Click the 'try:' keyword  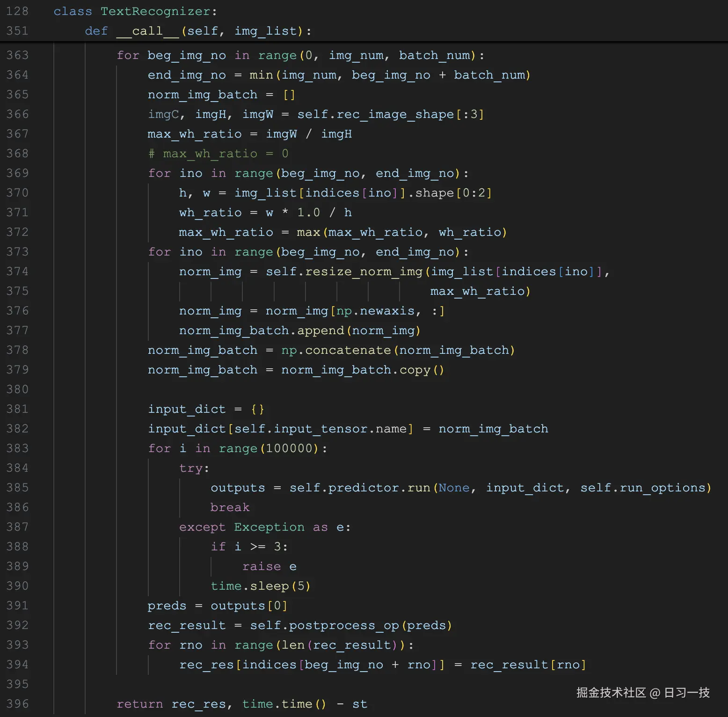pos(194,468)
